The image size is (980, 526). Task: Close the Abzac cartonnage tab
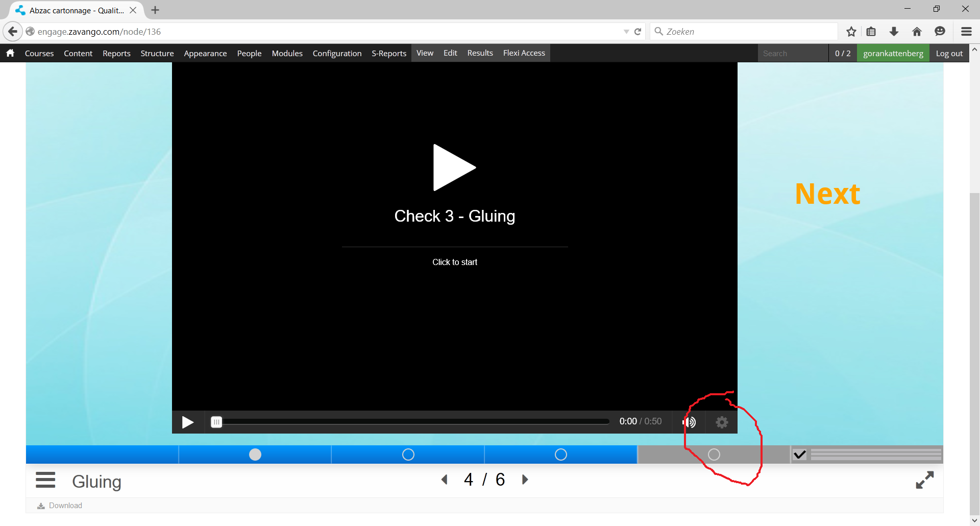coord(133,10)
